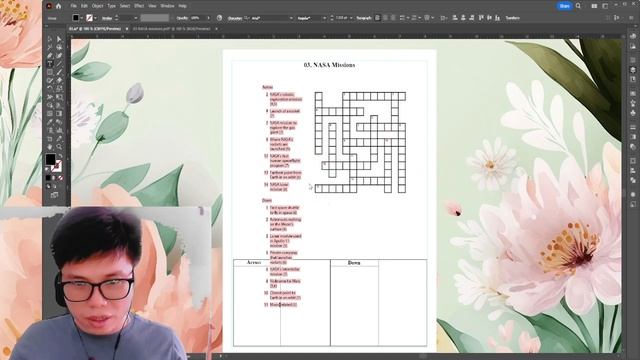Toggle align center paragraph button
The image size is (640, 360).
click(x=385, y=18)
